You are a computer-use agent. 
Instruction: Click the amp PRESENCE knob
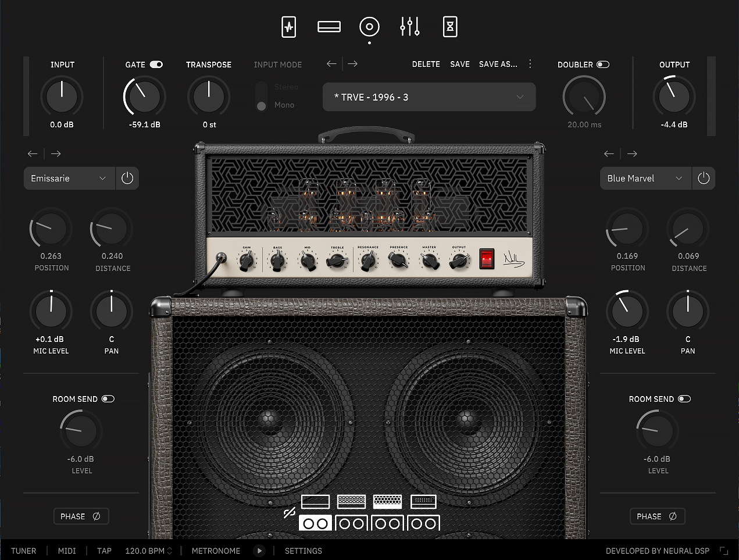399,262
